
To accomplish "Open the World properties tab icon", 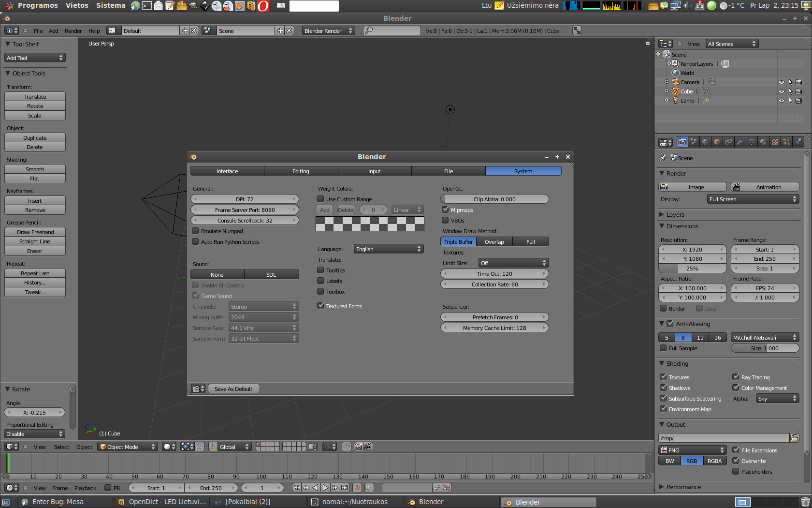I will pos(705,142).
